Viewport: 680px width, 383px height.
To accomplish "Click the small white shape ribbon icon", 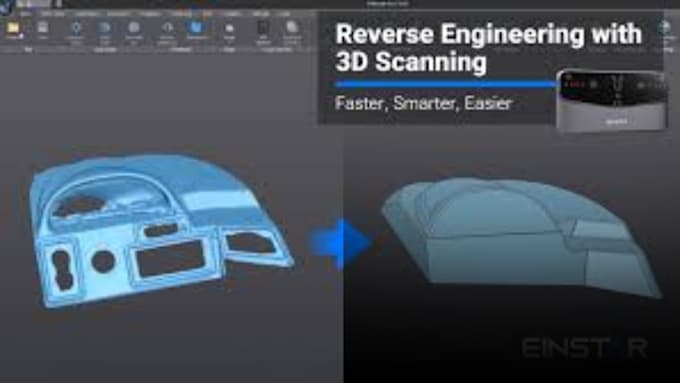I will tap(229, 28).
